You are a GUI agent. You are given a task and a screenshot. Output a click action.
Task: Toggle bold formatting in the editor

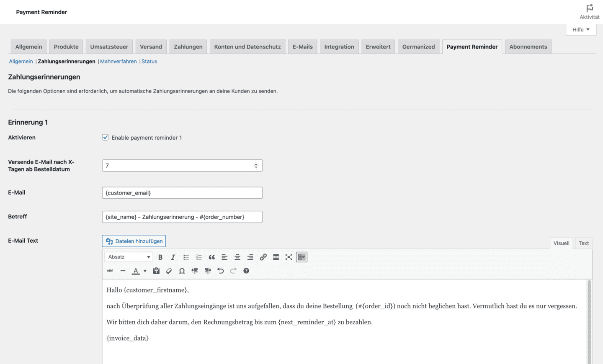coord(160,257)
